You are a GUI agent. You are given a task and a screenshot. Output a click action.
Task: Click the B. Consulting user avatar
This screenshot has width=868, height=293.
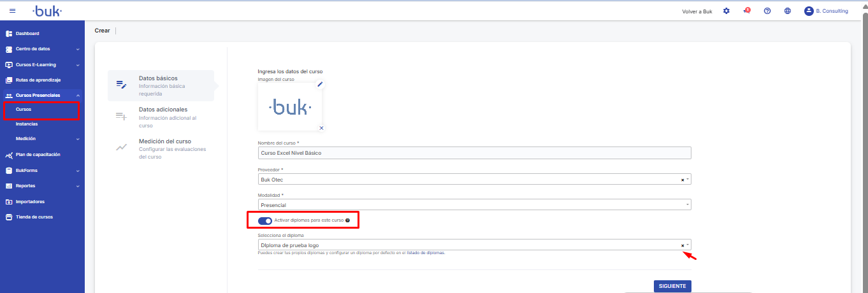(x=809, y=11)
